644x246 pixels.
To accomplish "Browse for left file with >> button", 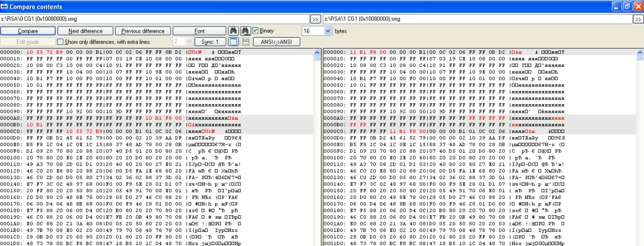I will click(315, 19).
